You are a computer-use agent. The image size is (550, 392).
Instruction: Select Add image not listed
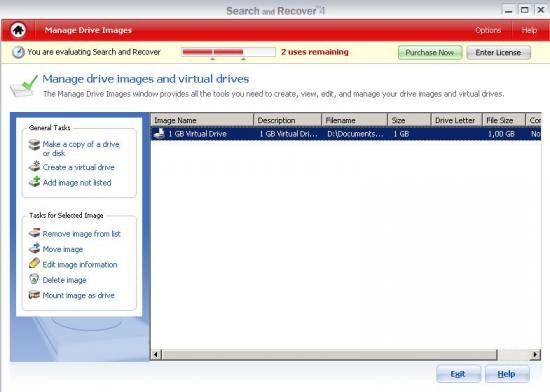click(77, 183)
